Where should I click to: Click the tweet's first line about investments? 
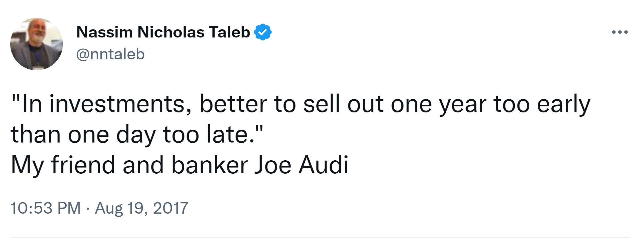click(300, 104)
